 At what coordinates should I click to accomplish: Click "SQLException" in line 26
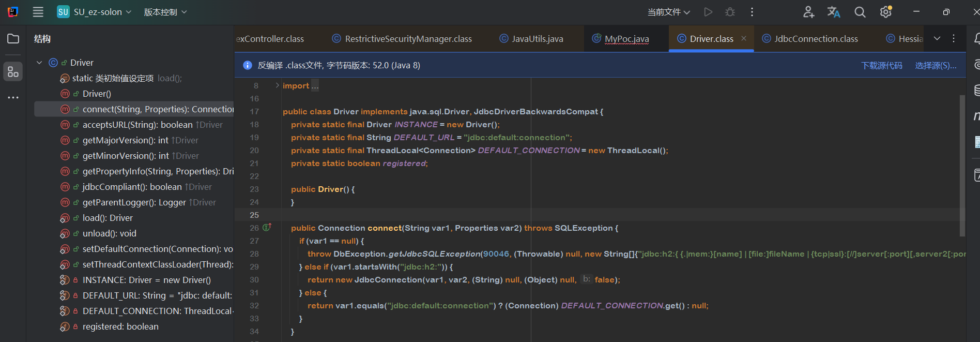click(x=584, y=228)
